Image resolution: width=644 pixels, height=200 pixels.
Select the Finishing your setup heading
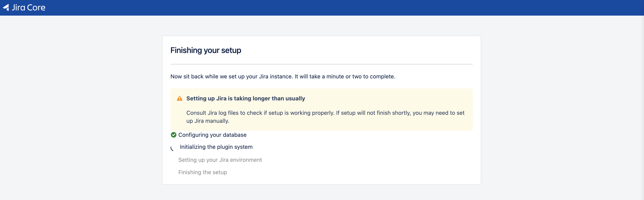click(x=206, y=50)
